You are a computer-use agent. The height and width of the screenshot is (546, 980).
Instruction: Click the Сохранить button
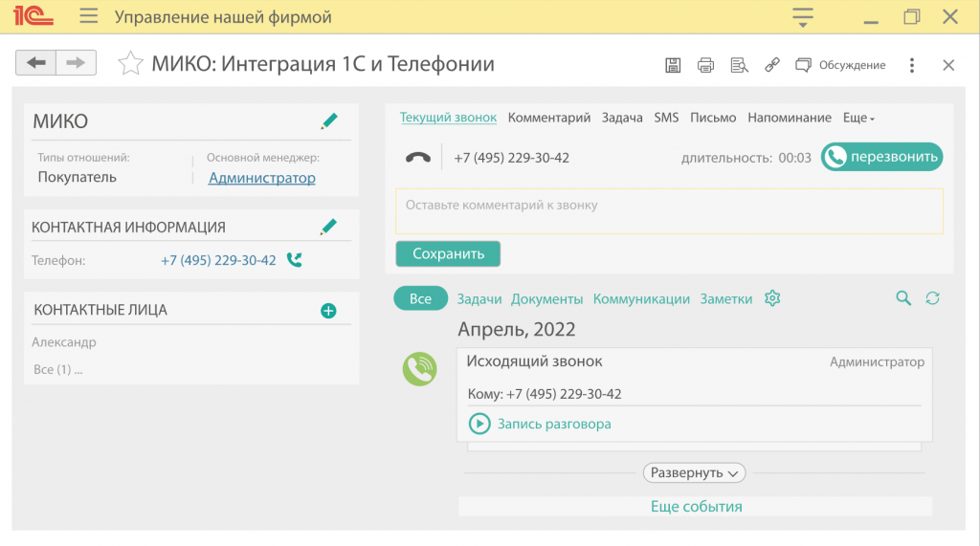(448, 253)
